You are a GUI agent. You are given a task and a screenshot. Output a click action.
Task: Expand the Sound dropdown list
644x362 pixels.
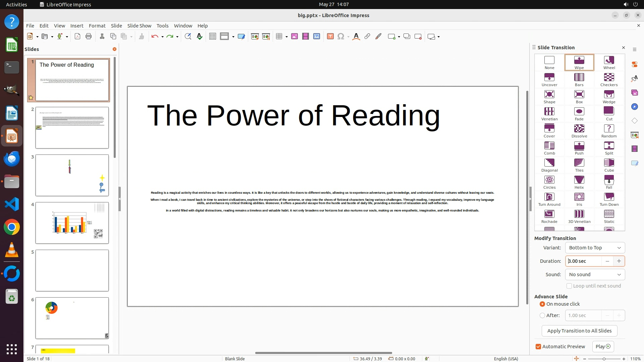[x=595, y=275]
